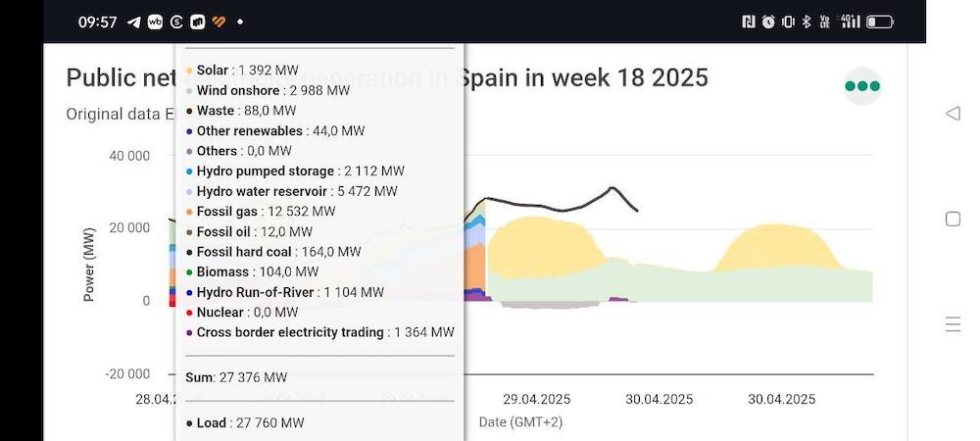Click the yellow Solar legend dot
Image resolution: width=980 pixels, height=441 pixels.
188,71
